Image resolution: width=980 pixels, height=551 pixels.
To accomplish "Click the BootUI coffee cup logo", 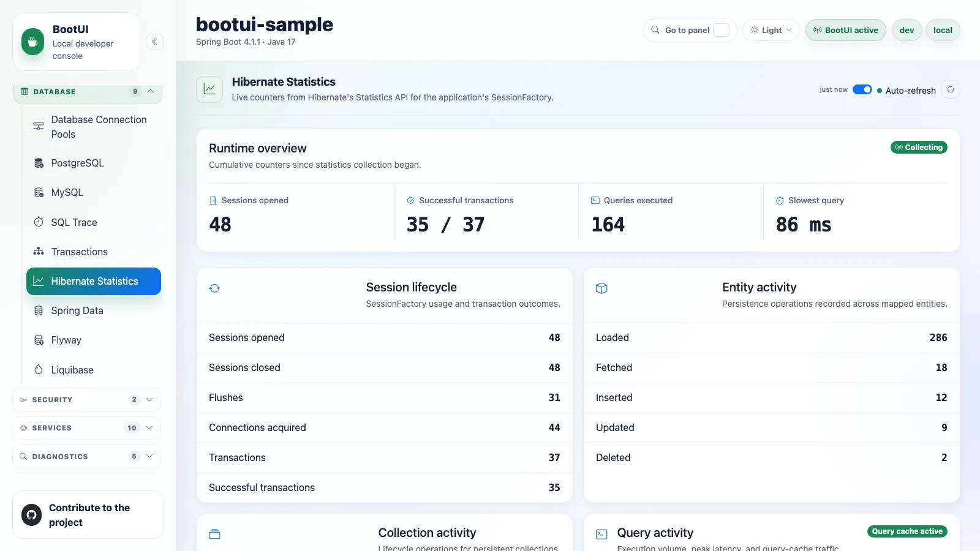I will tap(33, 42).
